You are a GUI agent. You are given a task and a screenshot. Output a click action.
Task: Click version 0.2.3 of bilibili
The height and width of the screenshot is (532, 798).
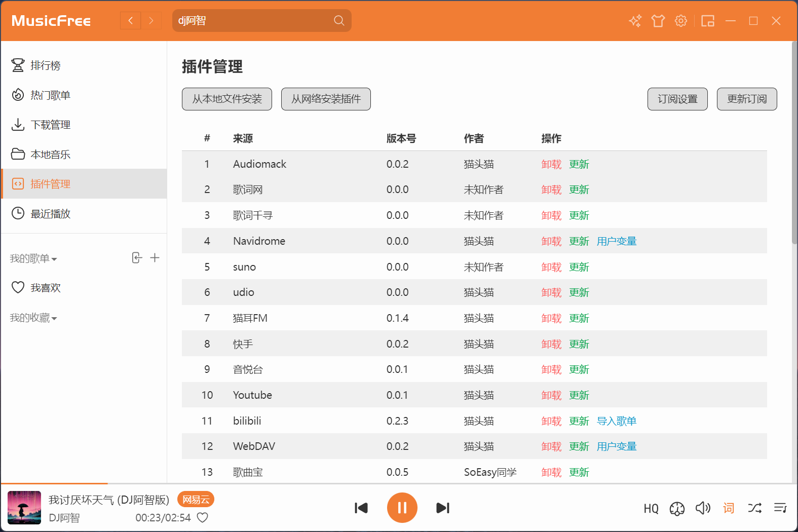point(397,421)
